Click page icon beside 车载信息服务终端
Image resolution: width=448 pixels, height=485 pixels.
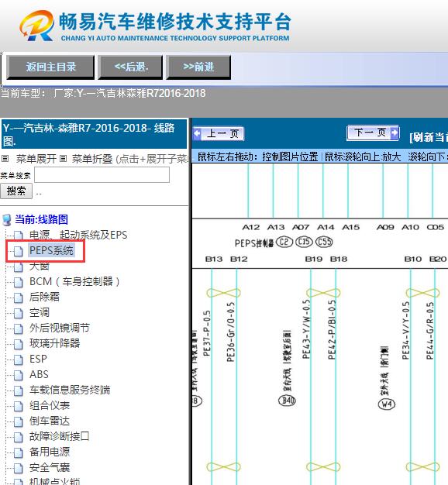click(x=19, y=390)
